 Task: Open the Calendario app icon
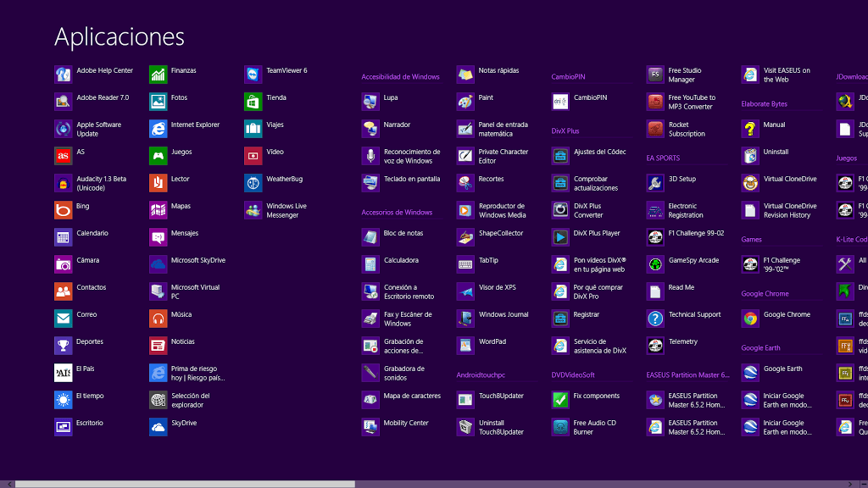click(63, 237)
